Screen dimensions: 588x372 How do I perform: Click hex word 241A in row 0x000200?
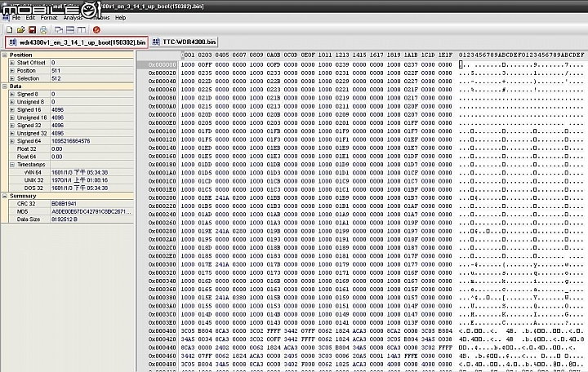tap(222, 197)
